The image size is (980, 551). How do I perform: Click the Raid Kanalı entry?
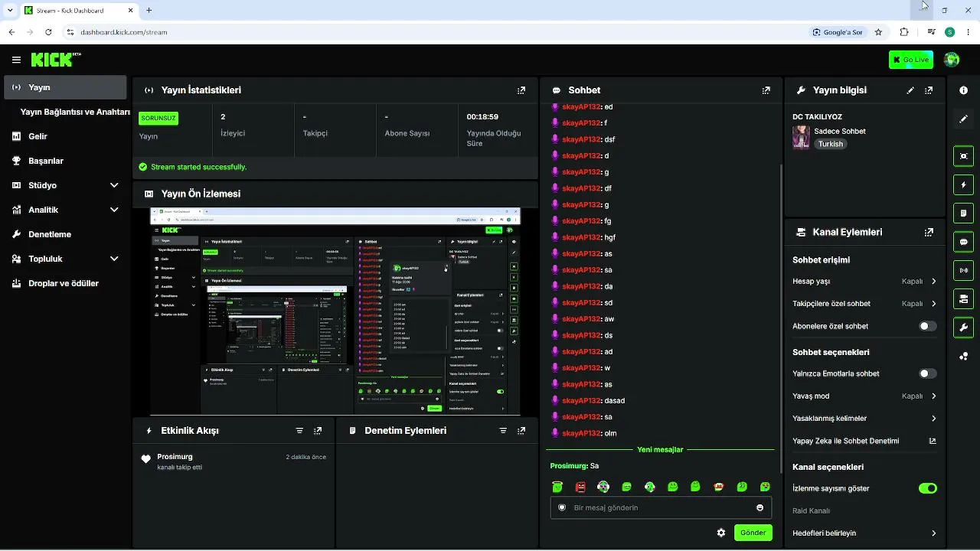pos(811,510)
